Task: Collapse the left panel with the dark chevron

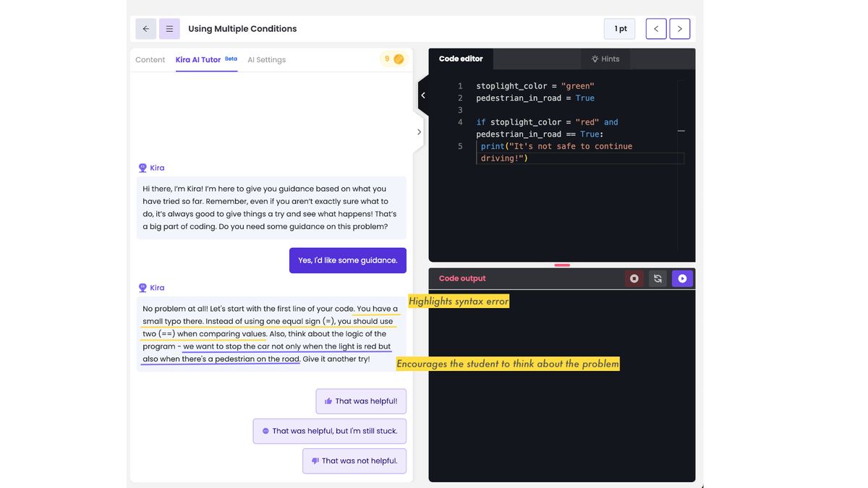Action: click(423, 95)
